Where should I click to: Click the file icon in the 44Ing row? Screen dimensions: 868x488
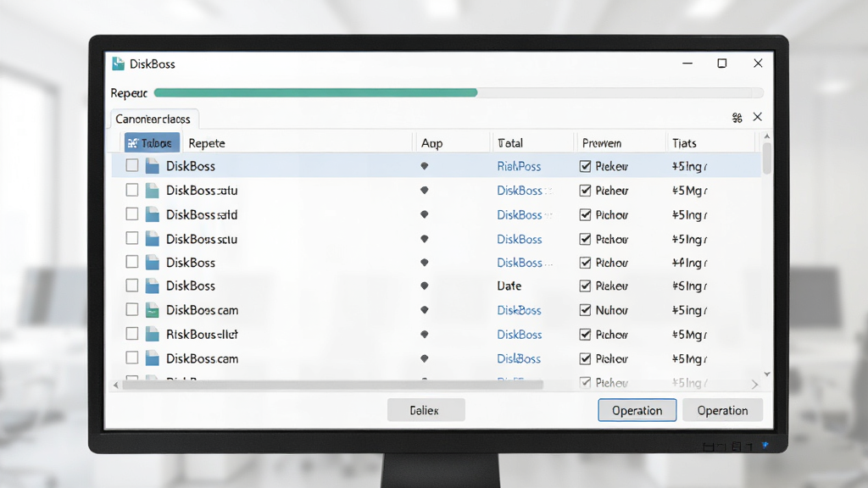tap(153, 263)
